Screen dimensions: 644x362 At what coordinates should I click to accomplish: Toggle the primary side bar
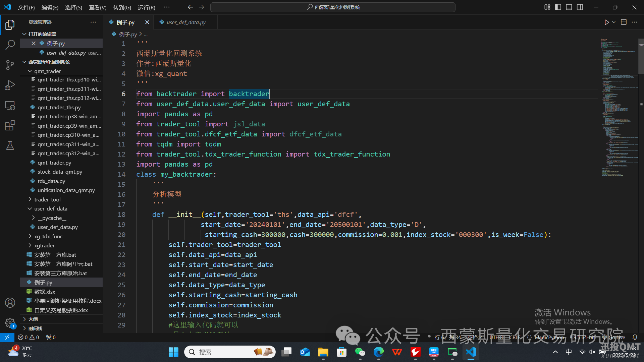(558, 7)
